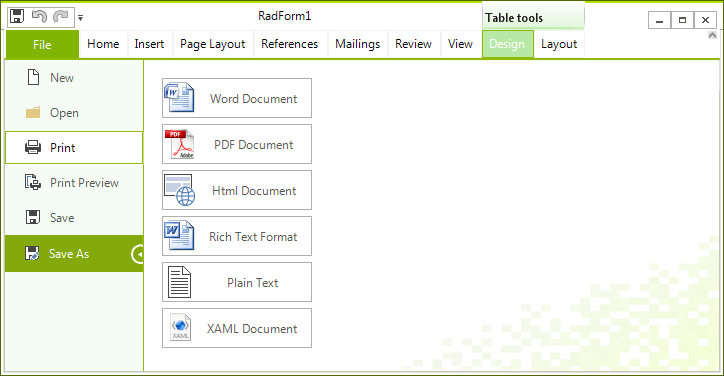The image size is (724, 376).
Task: Click the circled arrow on Save As
Action: pos(138,254)
